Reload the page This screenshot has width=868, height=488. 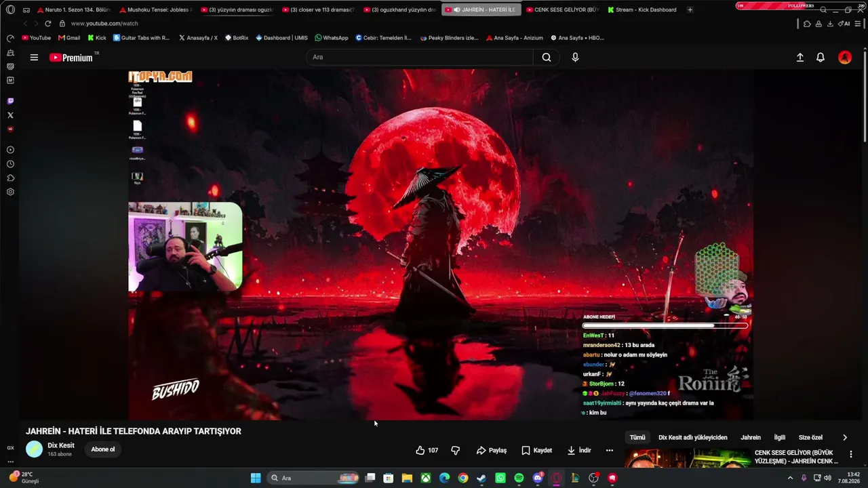tap(48, 24)
